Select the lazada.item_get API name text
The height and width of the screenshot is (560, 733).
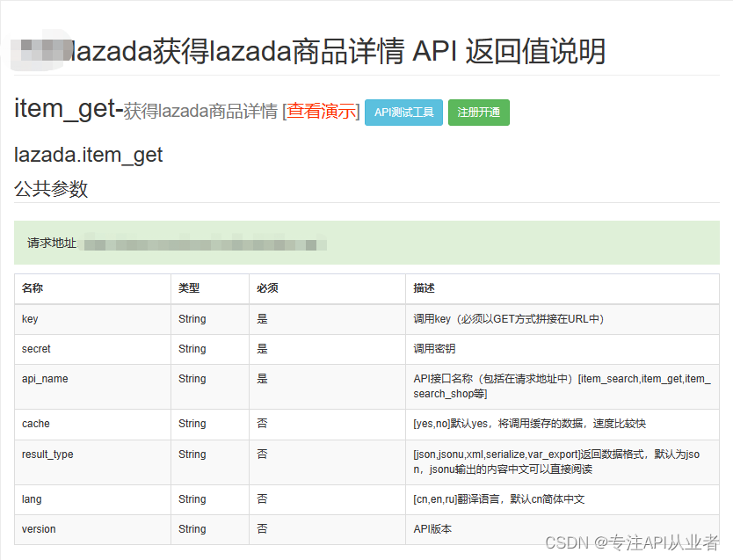[91, 155]
